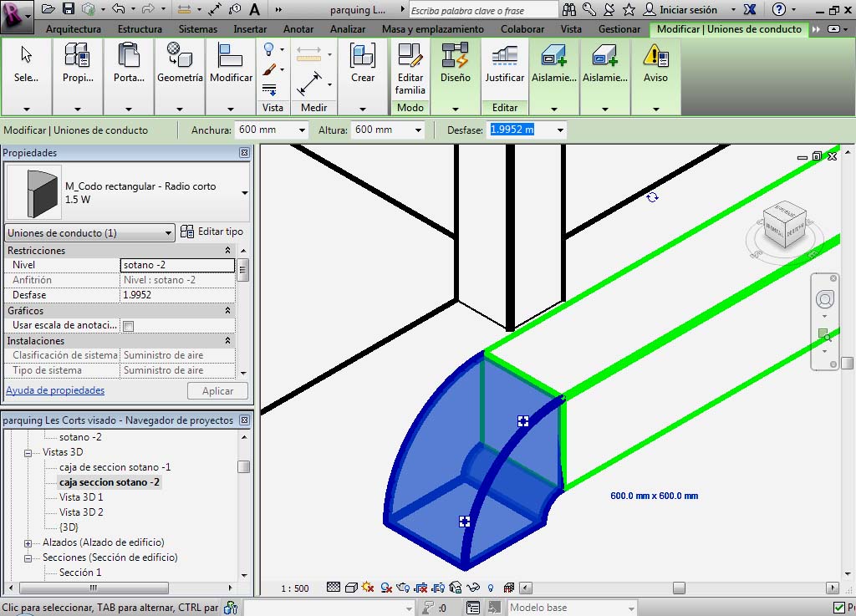The width and height of the screenshot is (856, 616).
Task: Click the Editar familia button
Action: click(410, 69)
